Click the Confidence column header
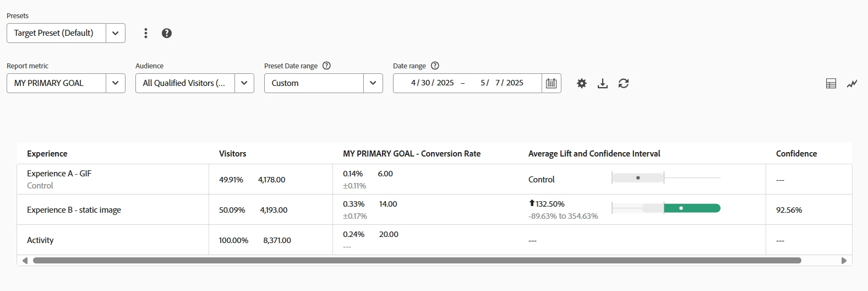The height and width of the screenshot is (291, 868). tap(796, 154)
